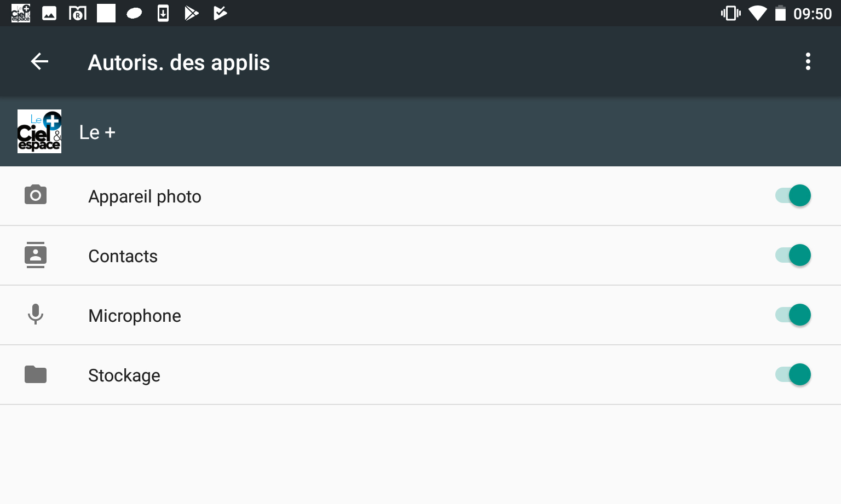Tap the 09:50 clock in status bar

(x=813, y=14)
